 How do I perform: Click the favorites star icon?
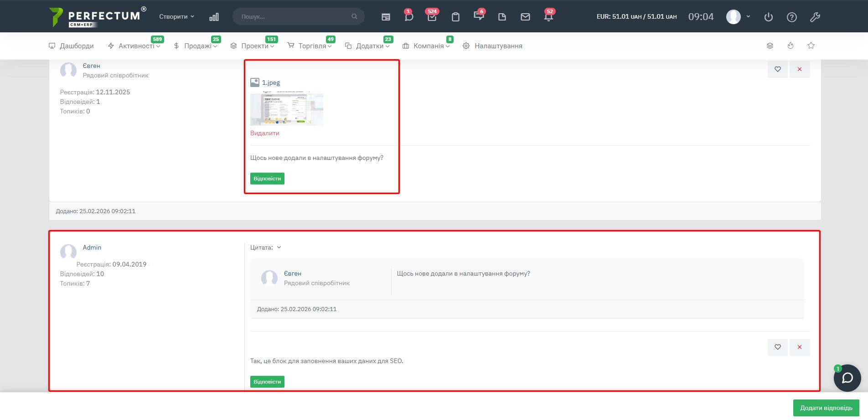pos(811,46)
